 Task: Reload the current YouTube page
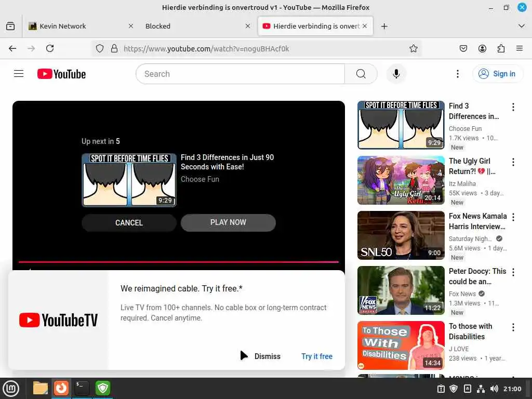click(50, 48)
